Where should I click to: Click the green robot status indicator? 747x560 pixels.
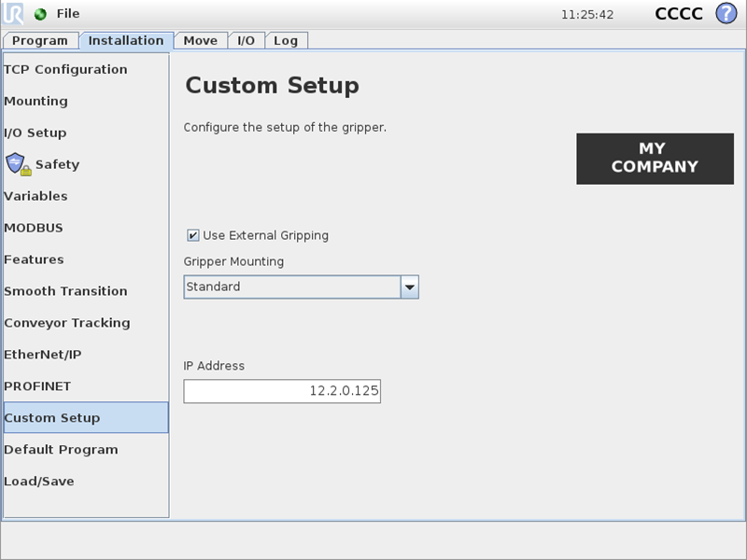coord(40,14)
